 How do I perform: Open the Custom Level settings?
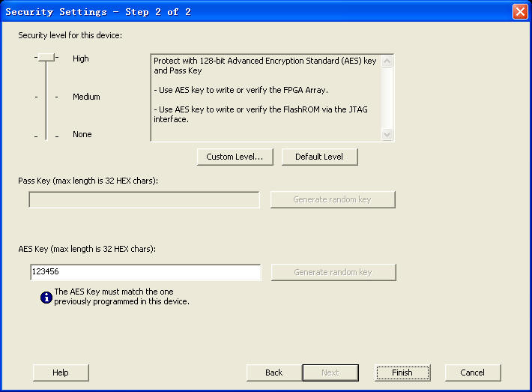click(235, 157)
